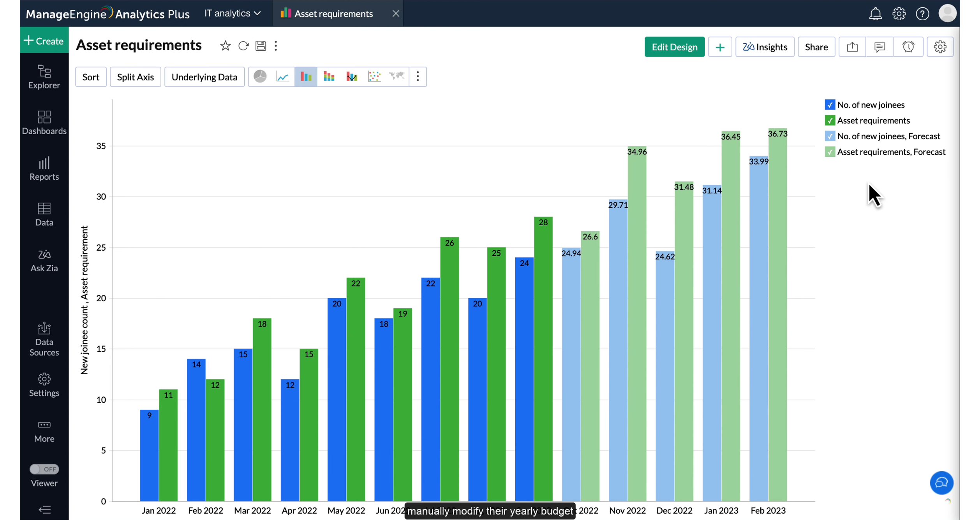Open Ask Zia in sidebar

[44, 260]
